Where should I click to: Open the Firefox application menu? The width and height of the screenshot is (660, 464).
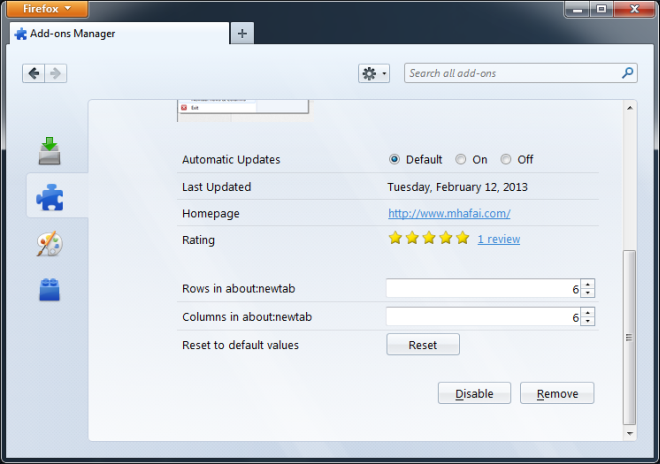[47, 8]
